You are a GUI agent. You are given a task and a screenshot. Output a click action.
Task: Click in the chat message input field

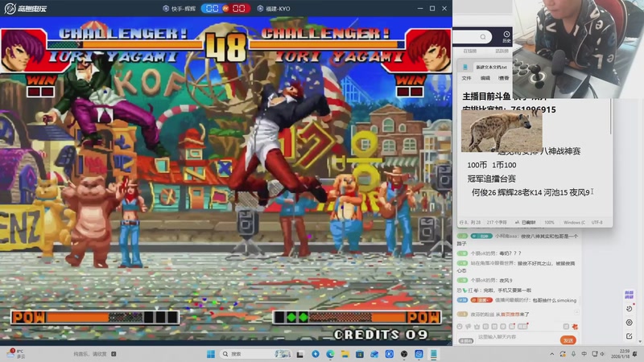[518, 337]
